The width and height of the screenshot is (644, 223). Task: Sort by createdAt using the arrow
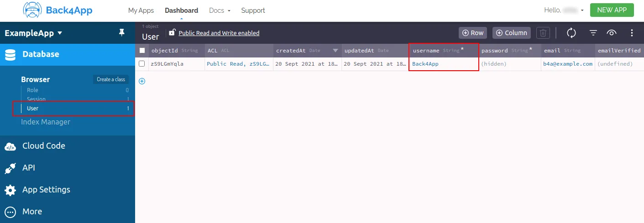[x=335, y=51]
